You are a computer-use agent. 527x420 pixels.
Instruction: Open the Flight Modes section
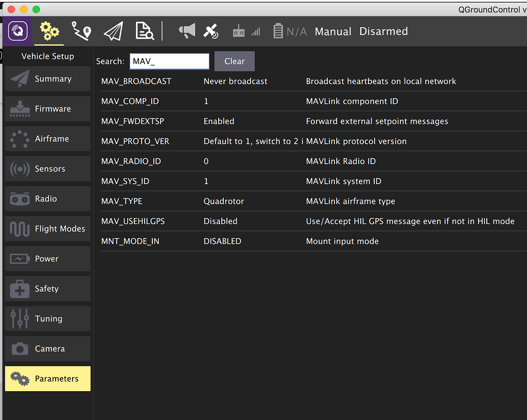pos(48,229)
